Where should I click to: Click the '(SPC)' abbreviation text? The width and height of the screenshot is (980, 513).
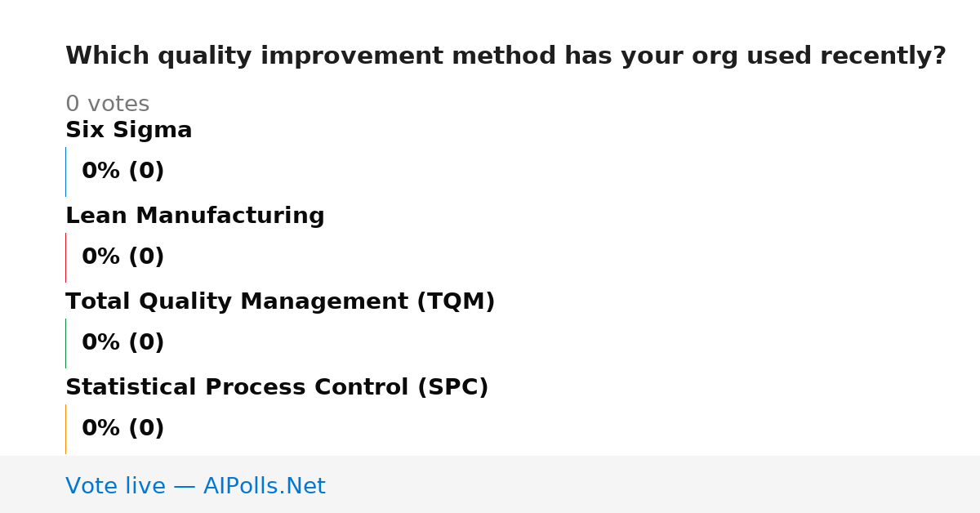coord(452,387)
